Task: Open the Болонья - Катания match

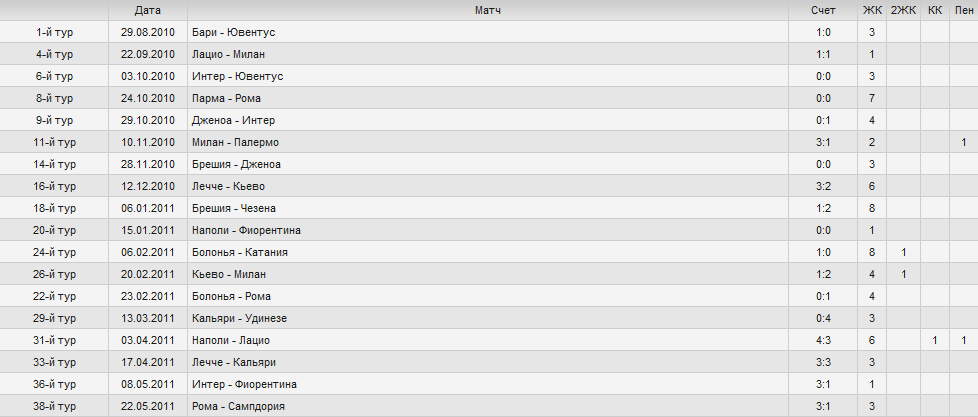Action: [240, 252]
